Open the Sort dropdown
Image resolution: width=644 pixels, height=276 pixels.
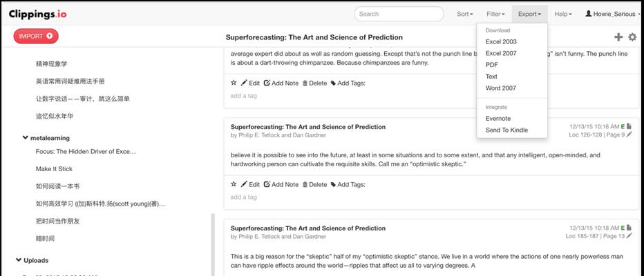(465, 14)
